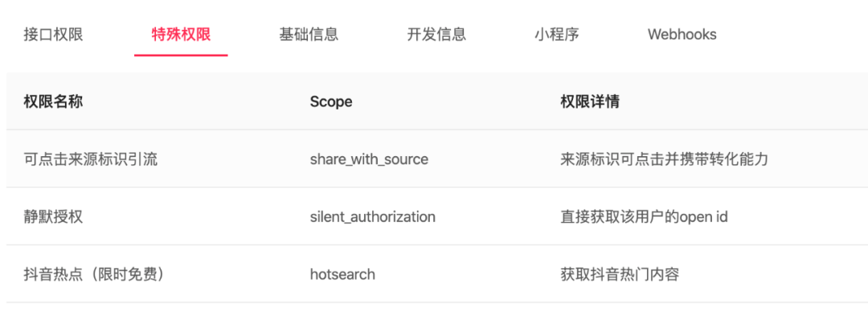Click the 直接获取该用户的open id description

pyautogui.click(x=644, y=217)
